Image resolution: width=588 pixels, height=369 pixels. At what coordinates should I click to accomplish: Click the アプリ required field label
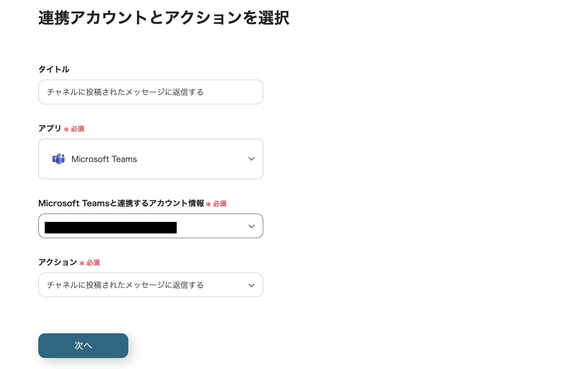click(x=50, y=129)
